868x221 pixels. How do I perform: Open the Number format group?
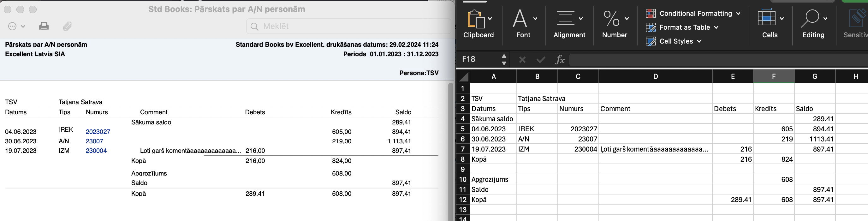pos(614,24)
